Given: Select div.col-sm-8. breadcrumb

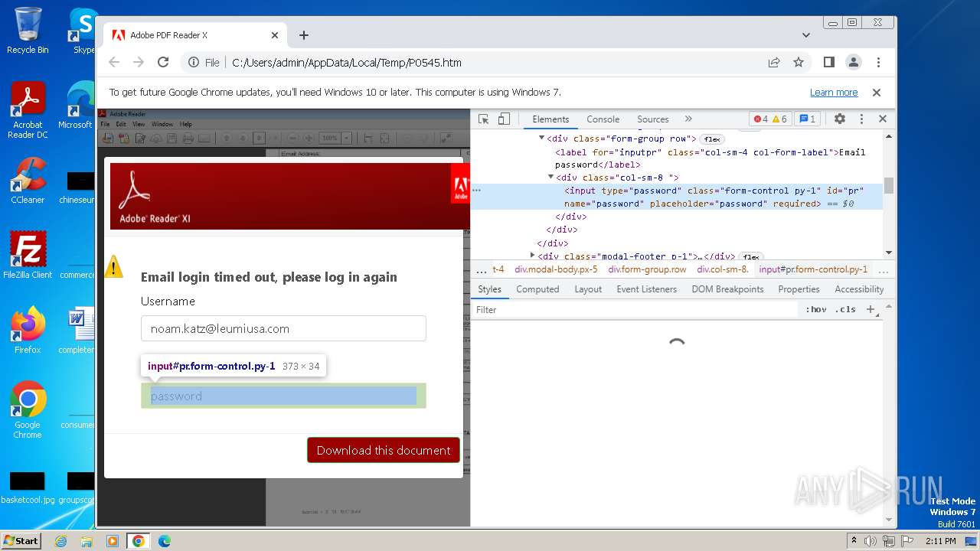Looking at the screenshot, I should 723,269.
